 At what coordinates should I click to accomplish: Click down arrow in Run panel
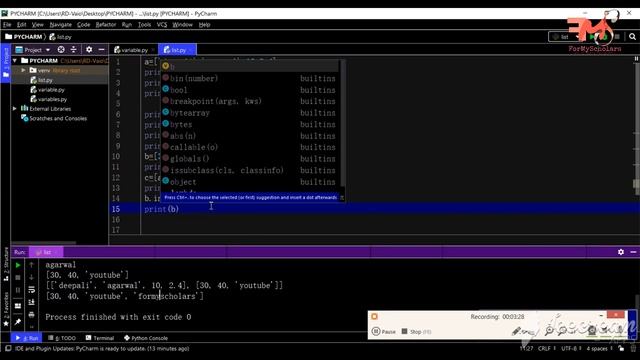pos(31,278)
